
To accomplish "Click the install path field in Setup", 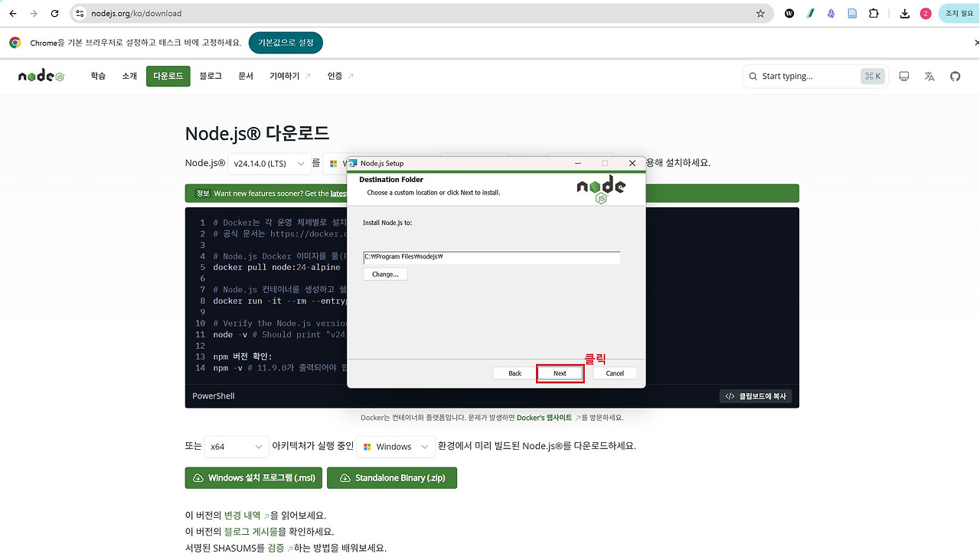I will (492, 257).
